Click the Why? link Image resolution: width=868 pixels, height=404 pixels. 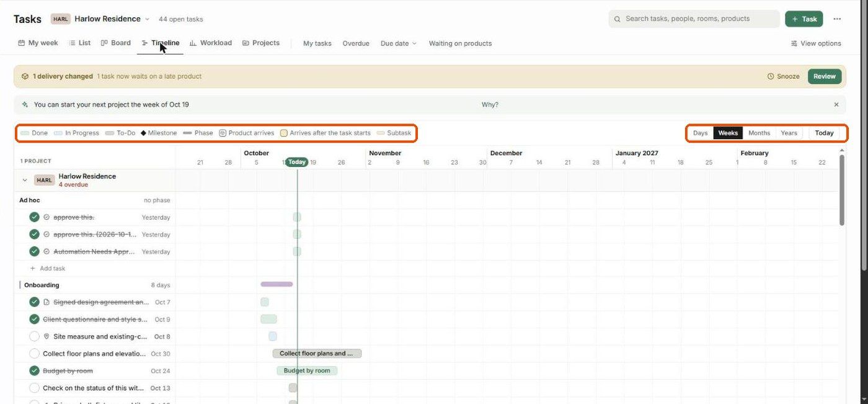(x=490, y=105)
